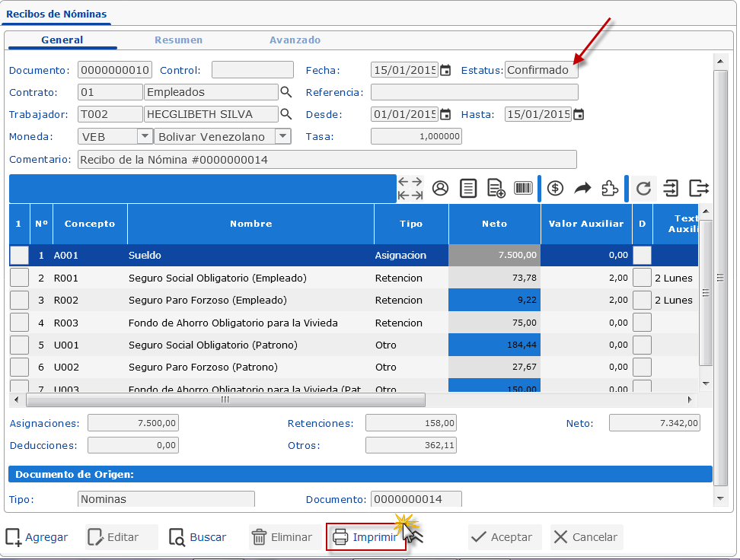Open the Avanzado tab
740x560 pixels.
click(x=295, y=40)
